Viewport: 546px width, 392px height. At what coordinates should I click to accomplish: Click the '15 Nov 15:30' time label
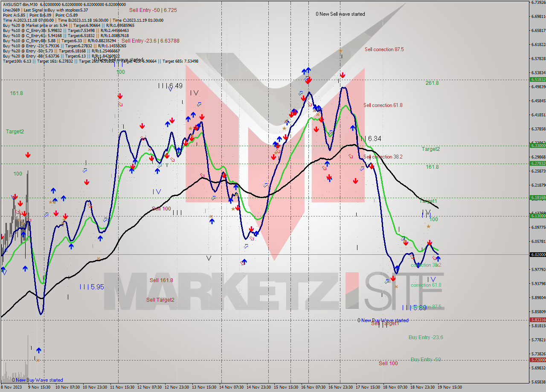click(x=286, y=387)
